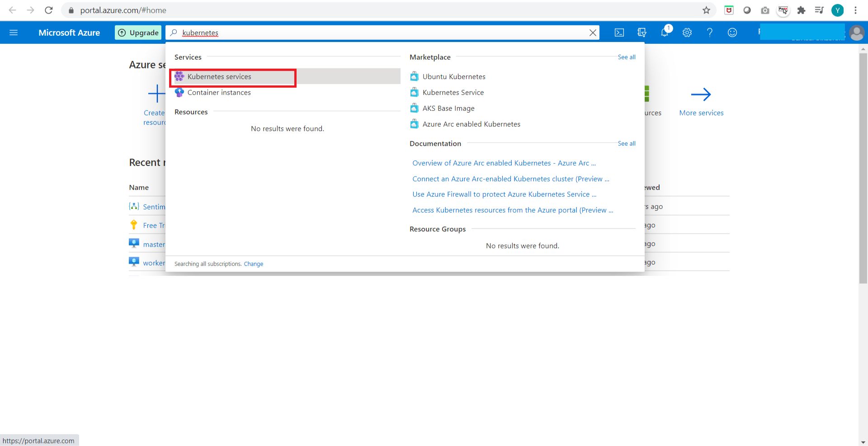Click the worker virtual machine icon
The height and width of the screenshot is (446, 868).
(x=134, y=262)
